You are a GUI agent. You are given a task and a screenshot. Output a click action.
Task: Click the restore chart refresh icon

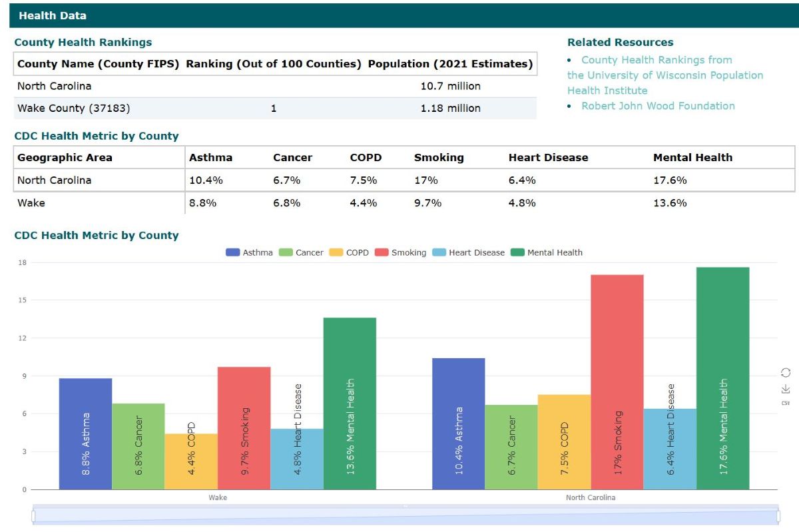785,372
